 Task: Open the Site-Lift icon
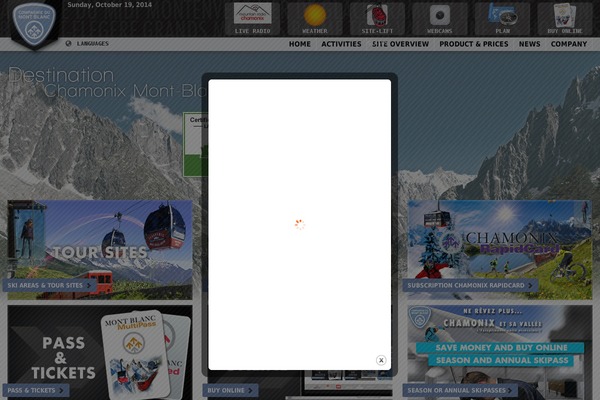click(377, 19)
